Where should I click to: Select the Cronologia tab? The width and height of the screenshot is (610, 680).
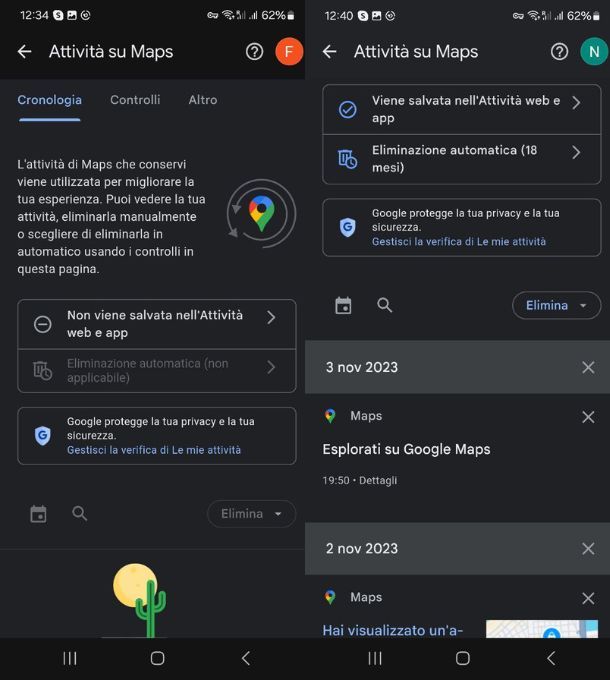coord(49,100)
